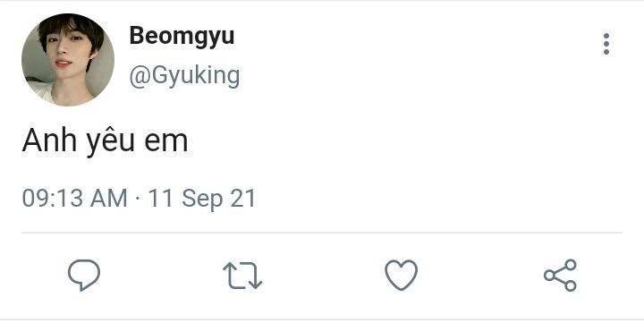
Task: Open the @Gyuking handle link
Action: click(x=184, y=76)
